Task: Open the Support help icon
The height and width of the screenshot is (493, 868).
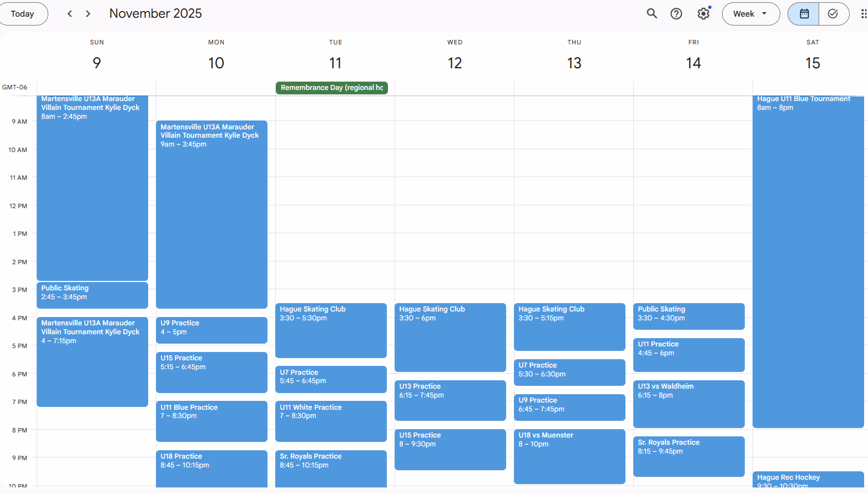Action: tap(676, 14)
